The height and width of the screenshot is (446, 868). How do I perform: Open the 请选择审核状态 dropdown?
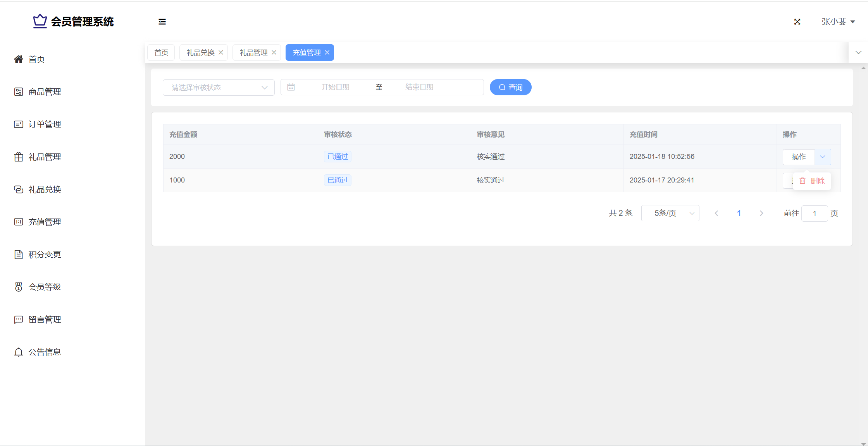point(219,88)
